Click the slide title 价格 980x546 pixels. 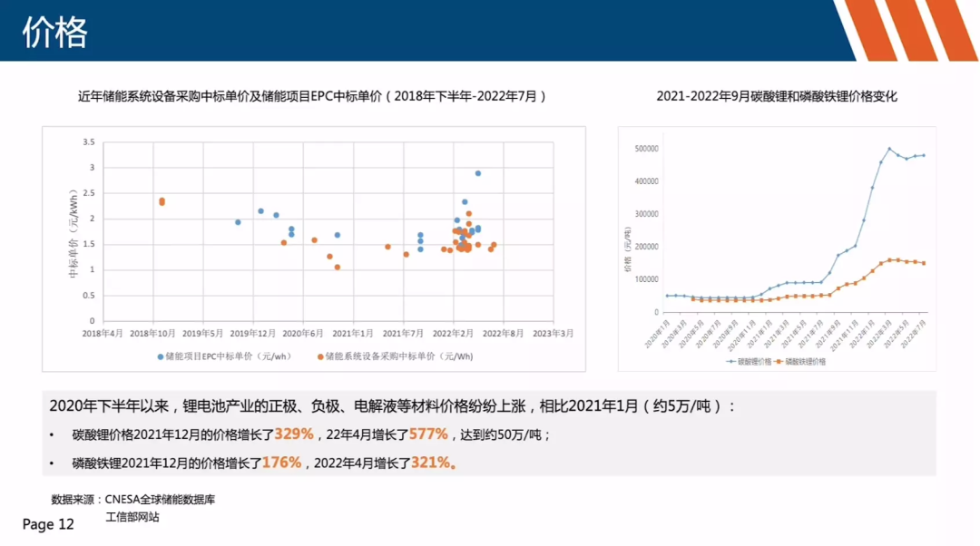[x=55, y=33]
